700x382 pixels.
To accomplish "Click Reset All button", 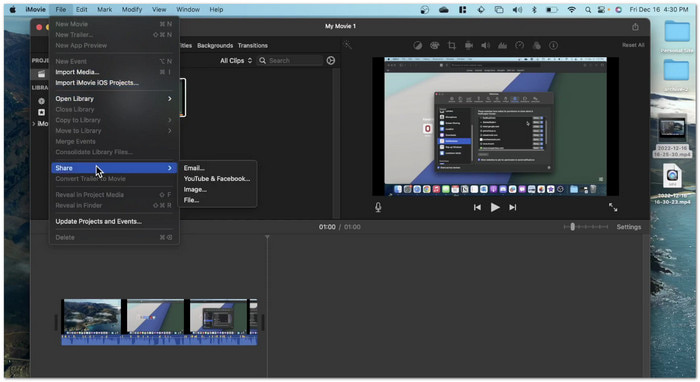I will [633, 45].
